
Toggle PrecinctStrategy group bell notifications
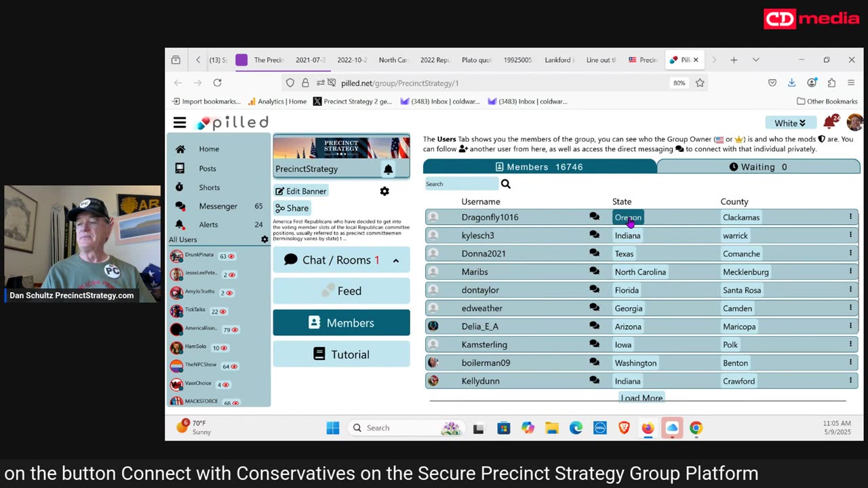click(x=388, y=169)
